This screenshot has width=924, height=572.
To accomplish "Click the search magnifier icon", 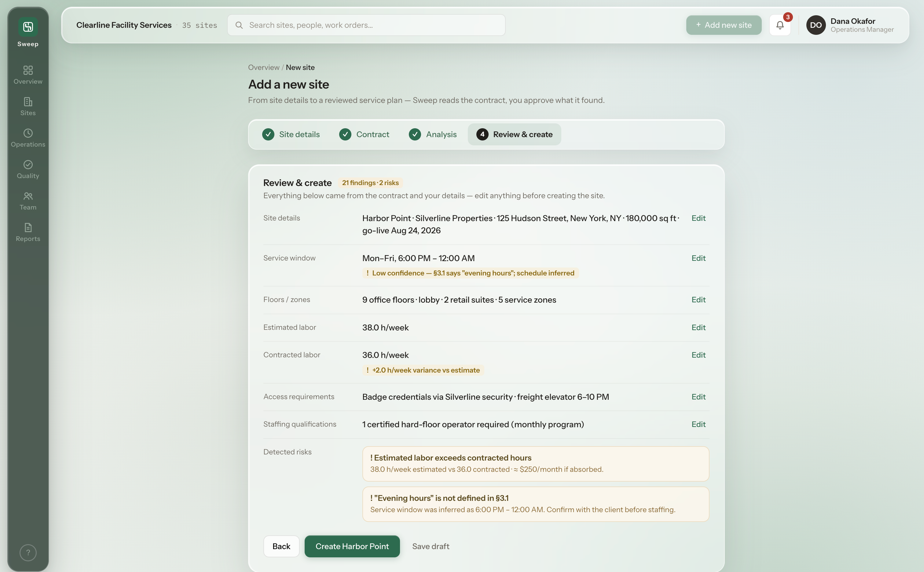I will click(239, 25).
